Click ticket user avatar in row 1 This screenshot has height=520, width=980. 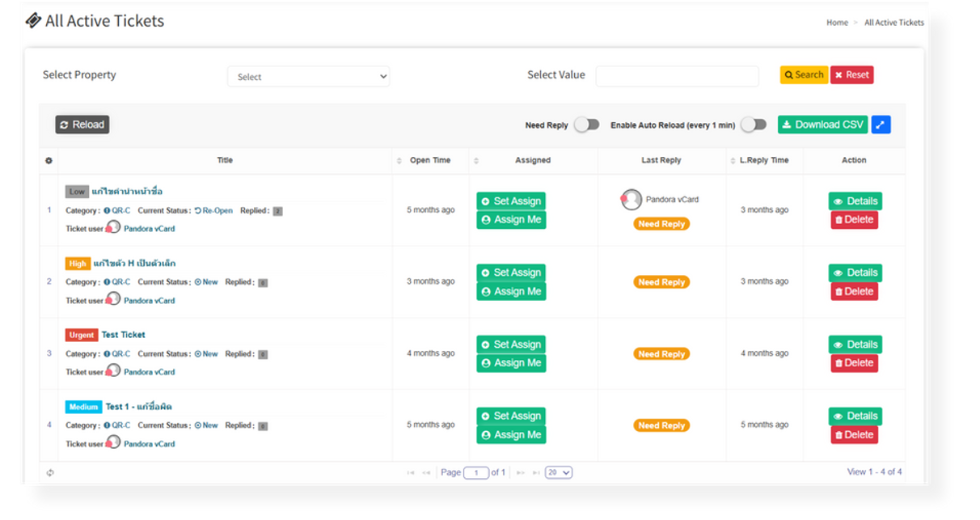114,227
